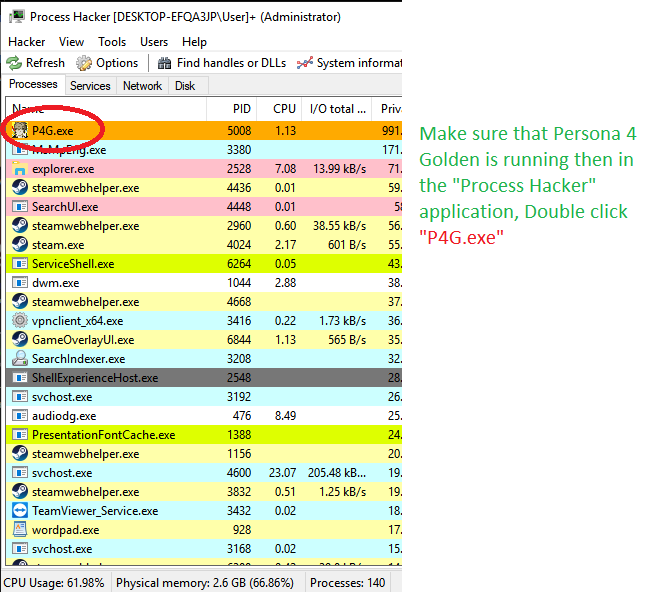The image size is (650, 609).
Task: Click the icon of svchost.exe PID 4600
Action: 19,472
